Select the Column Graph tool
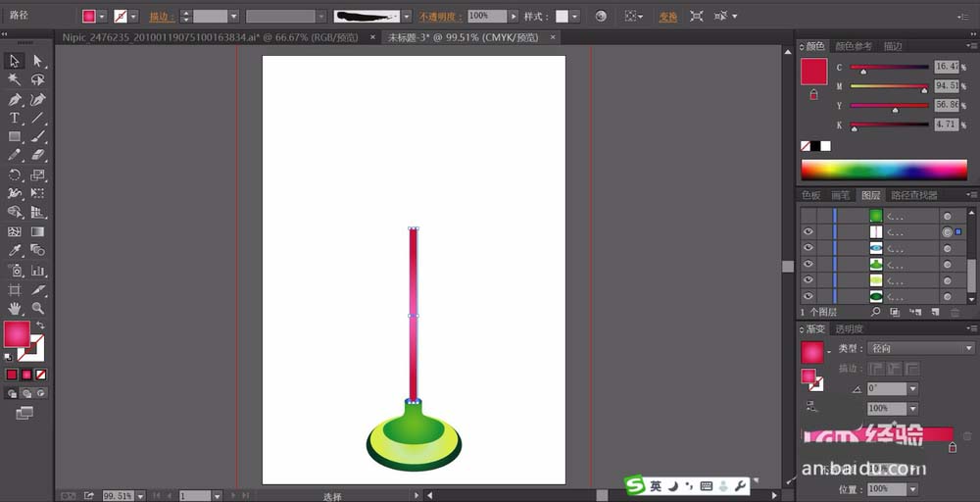980x502 pixels. click(37, 271)
